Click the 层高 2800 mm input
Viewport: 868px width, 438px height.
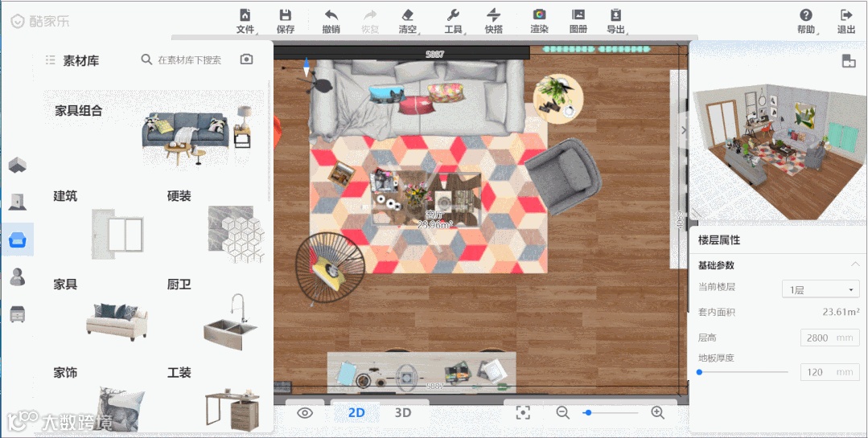pyautogui.click(x=830, y=338)
